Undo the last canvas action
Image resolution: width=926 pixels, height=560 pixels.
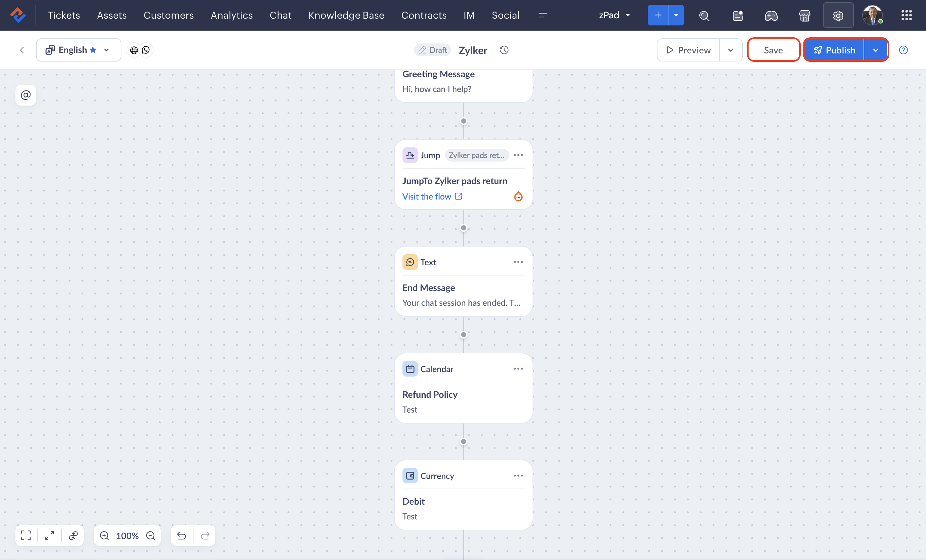click(182, 536)
